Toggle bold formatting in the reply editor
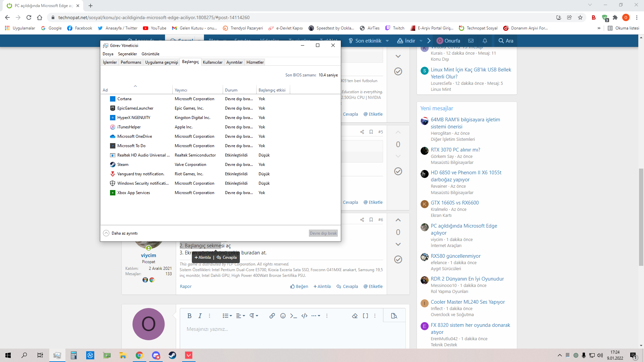The width and height of the screenshot is (644, 362). 189,316
